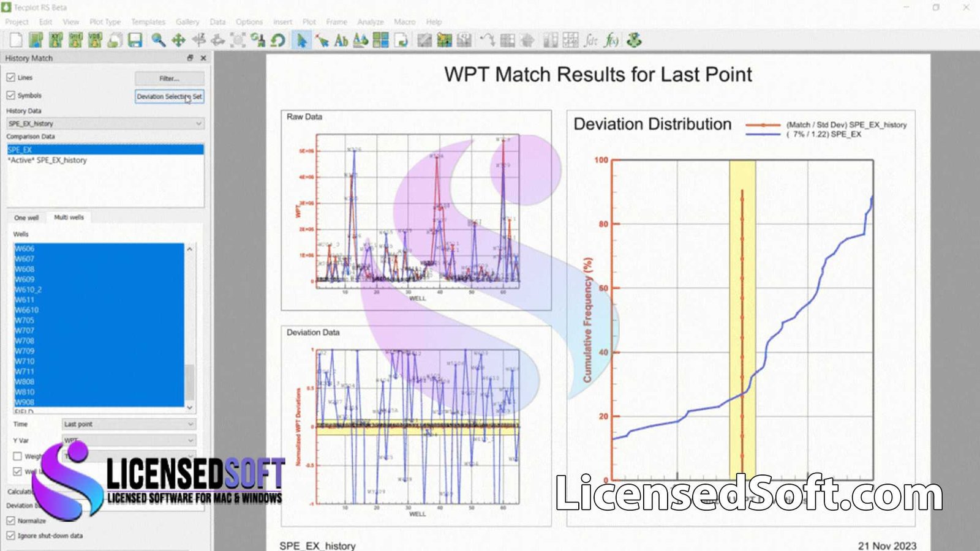The image size is (980, 551).
Task: Close the History Match panel
Action: click(x=203, y=58)
